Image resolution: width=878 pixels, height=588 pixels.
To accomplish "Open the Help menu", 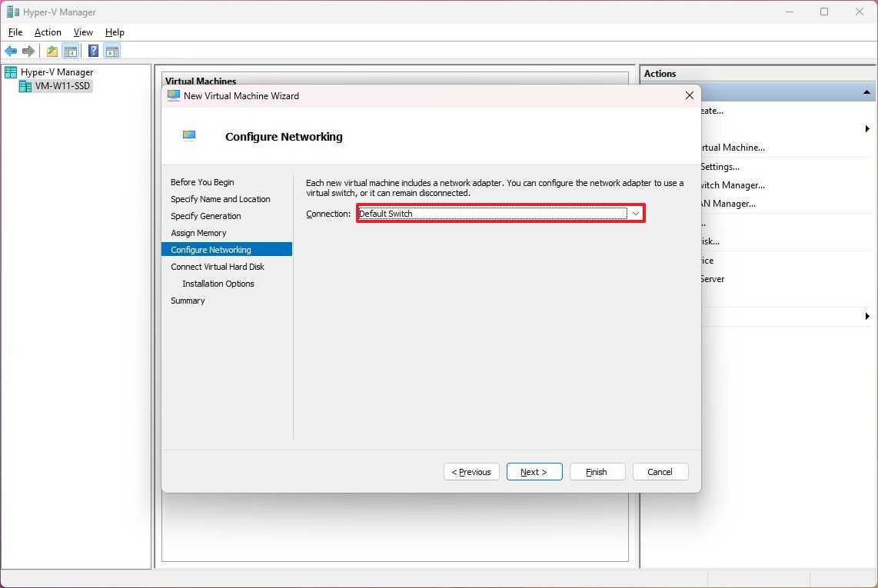I will [x=115, y=32].
